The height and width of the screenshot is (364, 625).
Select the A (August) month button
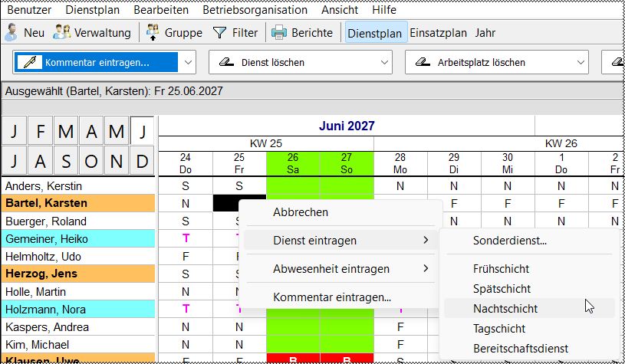[x=40, y=160]
